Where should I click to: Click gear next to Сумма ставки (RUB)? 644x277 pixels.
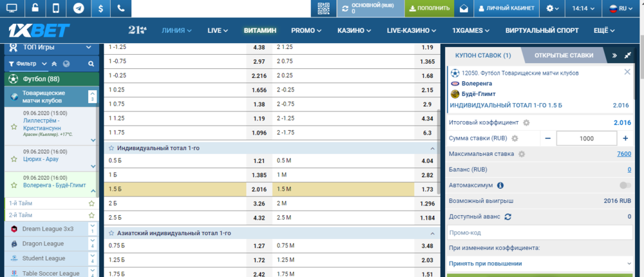tap(515, 138)
